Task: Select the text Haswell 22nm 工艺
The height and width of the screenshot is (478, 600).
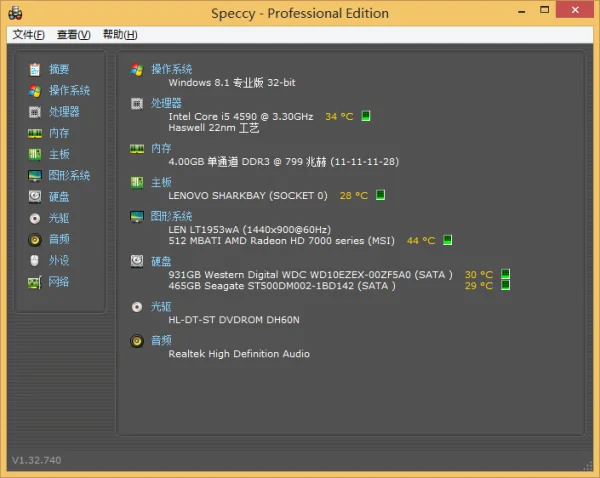Action: point(214,128)
